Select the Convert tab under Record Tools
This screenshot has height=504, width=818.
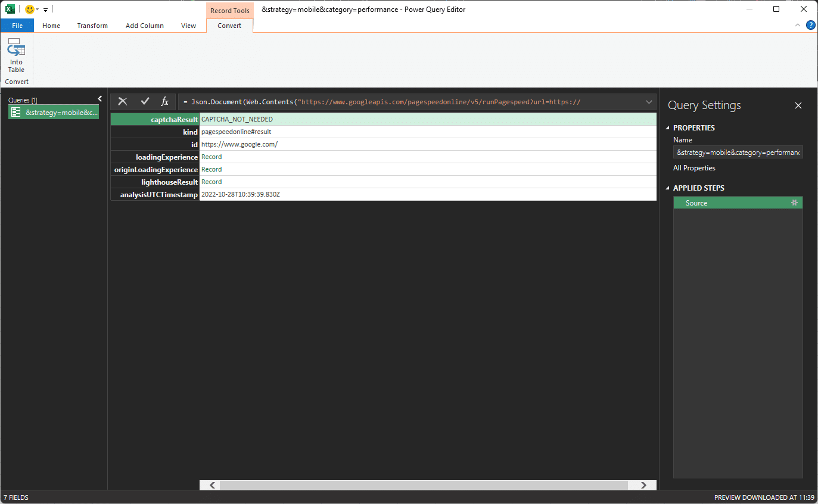pyautogui.click(x=229, y=26)
